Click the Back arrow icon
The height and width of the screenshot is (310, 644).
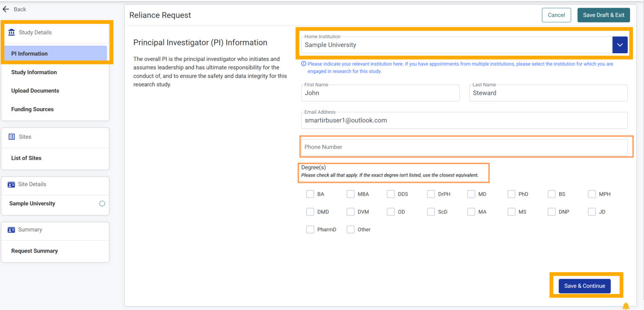5,9
